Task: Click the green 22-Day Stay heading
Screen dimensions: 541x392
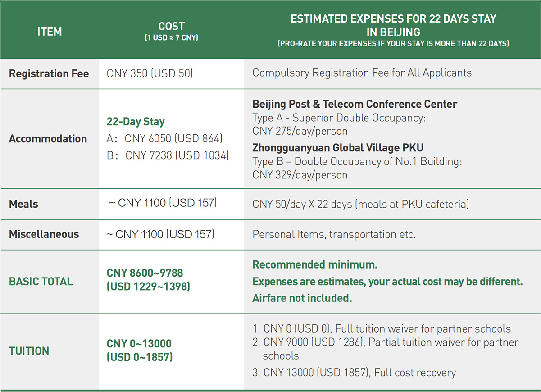Action: point(136,122)
